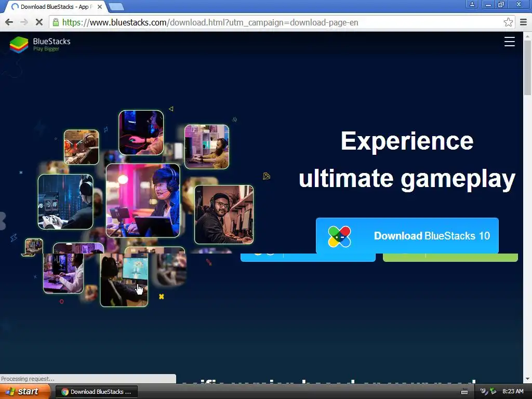This screenshot has height=399, width=532.
Task: Click the photo of hands holding a game controller
Action: point(65,202)
